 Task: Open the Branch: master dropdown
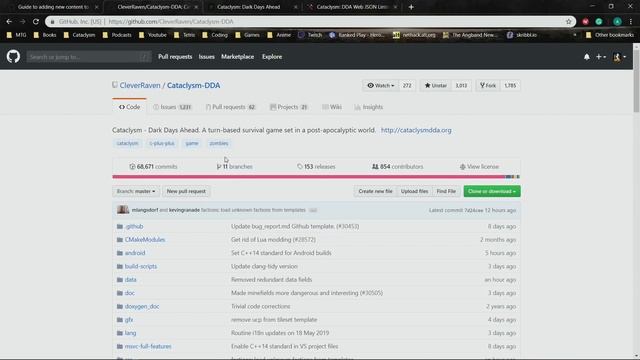pos(136,191)
